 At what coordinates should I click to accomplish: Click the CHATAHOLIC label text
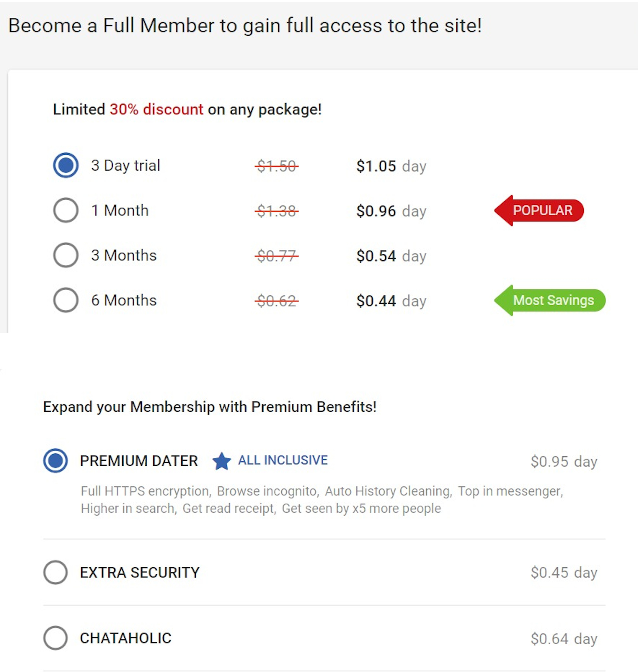point(125,638)
